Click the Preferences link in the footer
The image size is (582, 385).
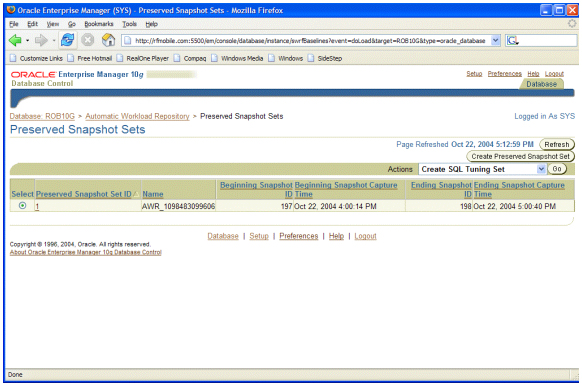(299, 236)
